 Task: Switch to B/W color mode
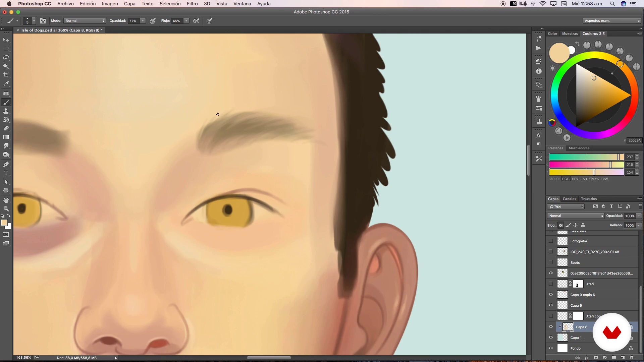pyautogui.click(x=604, y=179)
